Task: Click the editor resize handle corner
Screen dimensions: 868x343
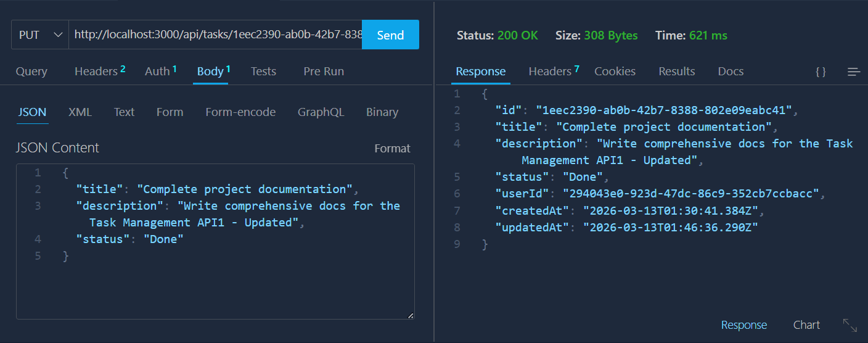Action: [x=411, y=315]
